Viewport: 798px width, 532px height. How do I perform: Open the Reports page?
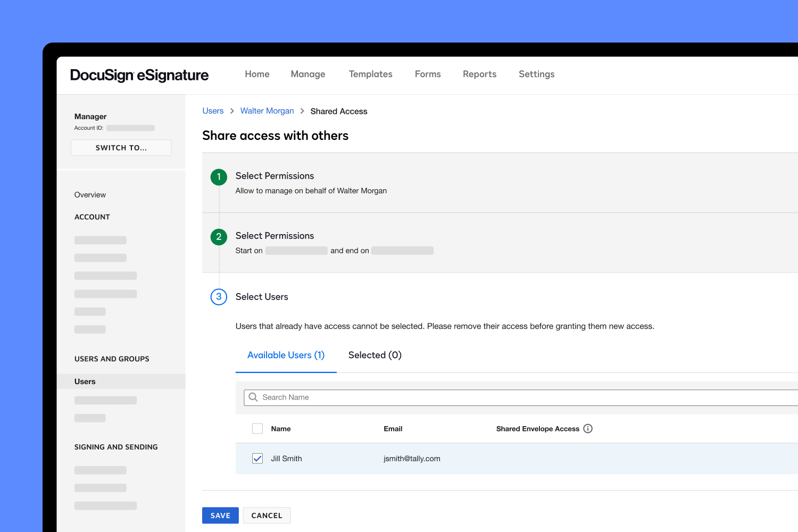(x=479, y=74)
